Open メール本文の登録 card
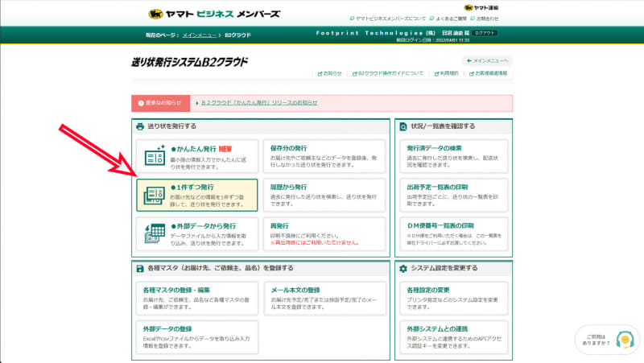644x363 pixels. pyautogui.click(x=324, y=298)
